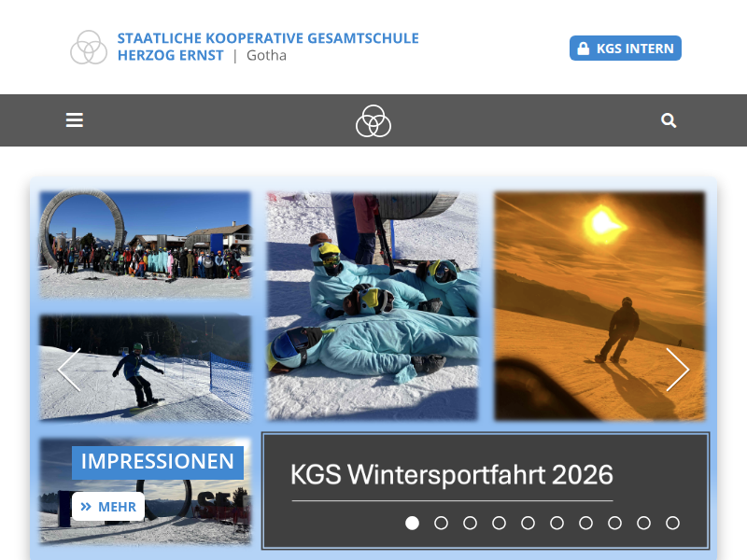Select the second slider dot

[x=441, y=523]
